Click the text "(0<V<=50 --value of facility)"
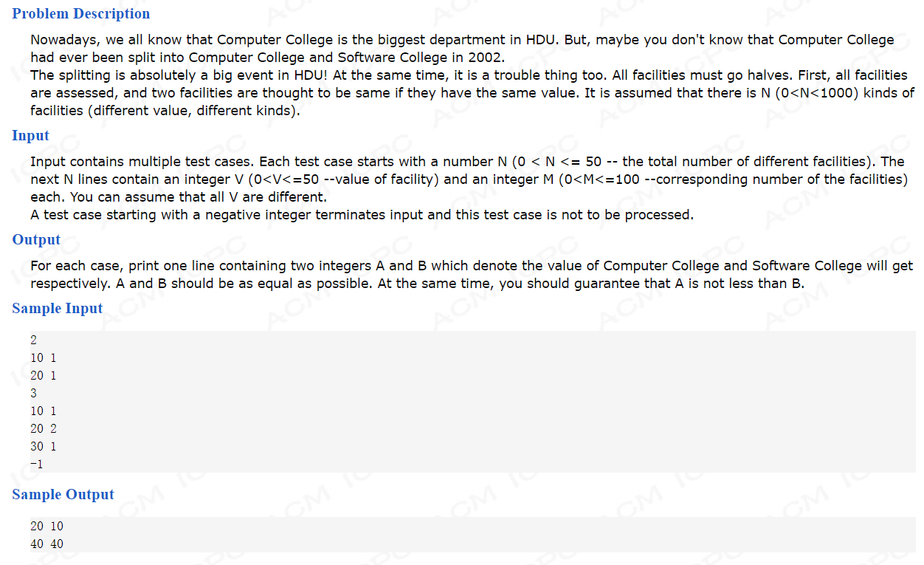The height and width of the screenshot is (565, 924). pyautogui.click(x=343, y=179)
